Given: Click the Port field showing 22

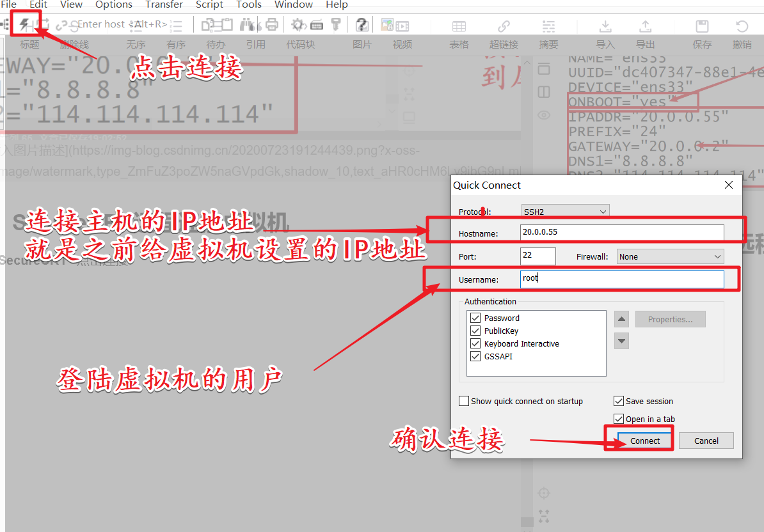Looking at the screenshot, I should pyautogui.click(x=538, y=256).
